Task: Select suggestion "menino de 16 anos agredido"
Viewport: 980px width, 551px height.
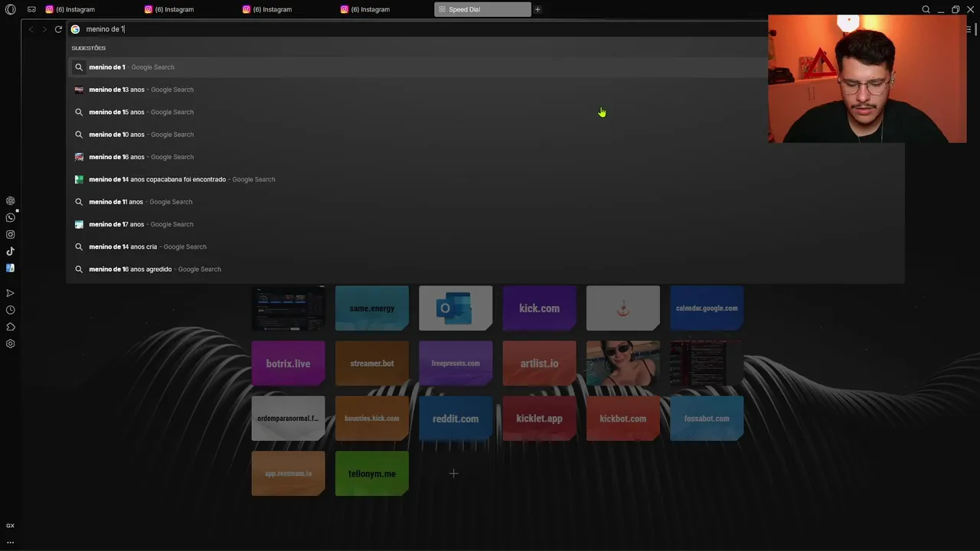Action: click(485, 269)
